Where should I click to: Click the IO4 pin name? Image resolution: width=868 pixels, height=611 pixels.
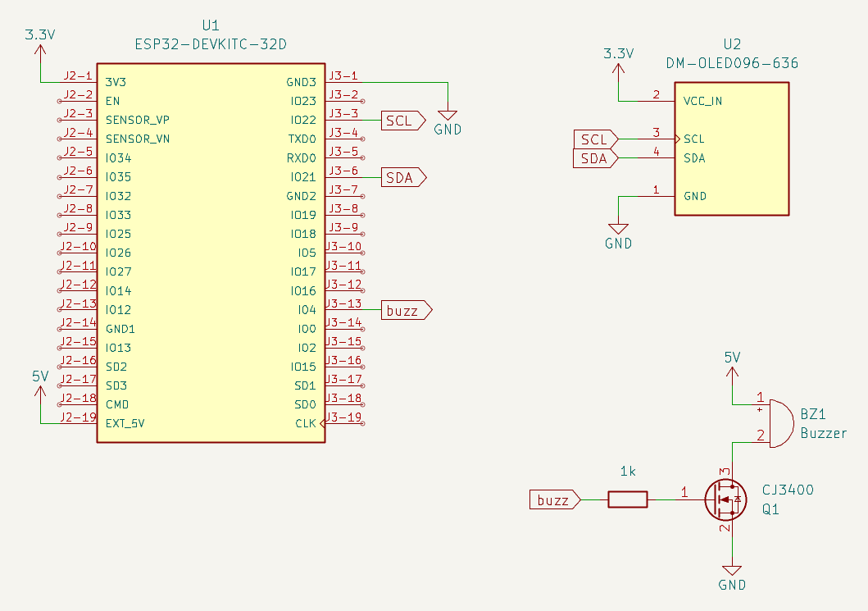[307, 310]
